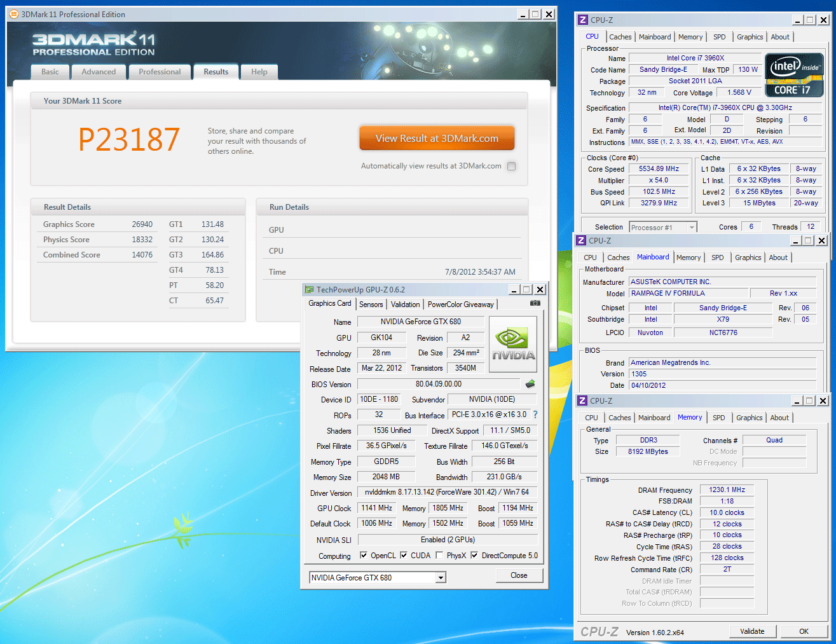This screenshot has height=644, width=836.
Task: Click the NVIDIA logo in GPU-Z
Action: click(x=513, y=344)
